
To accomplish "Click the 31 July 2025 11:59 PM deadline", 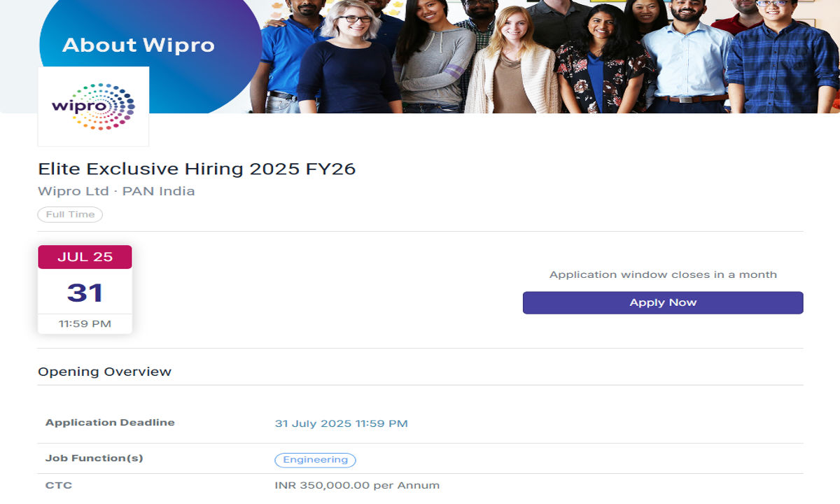I will point(341,423).
